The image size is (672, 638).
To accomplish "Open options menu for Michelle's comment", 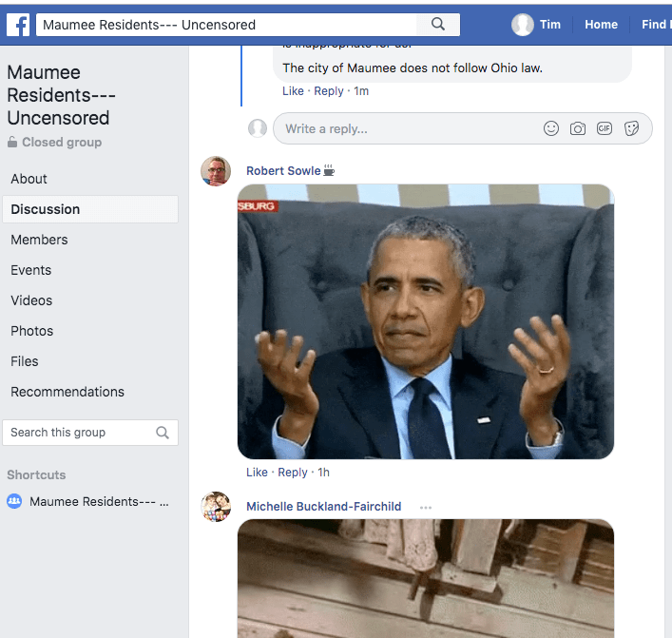I will 426,507.
